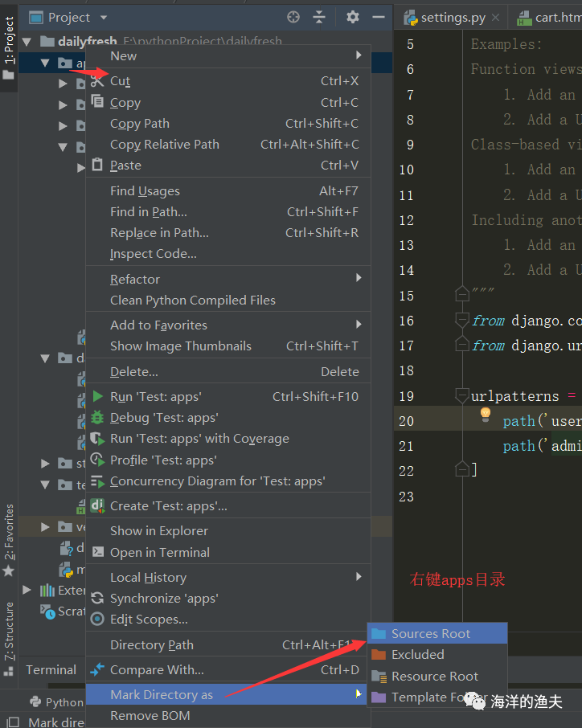Viewport: 582px width, 728px height.
Task: Click the blue Sources Root folder icon
Action: 379,633
